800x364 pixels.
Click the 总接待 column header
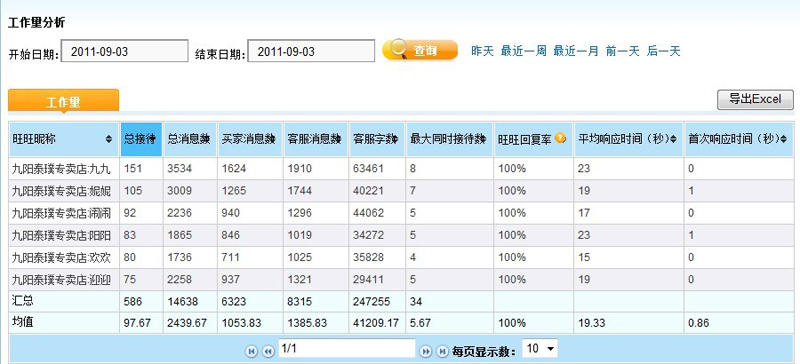point(141,139)
